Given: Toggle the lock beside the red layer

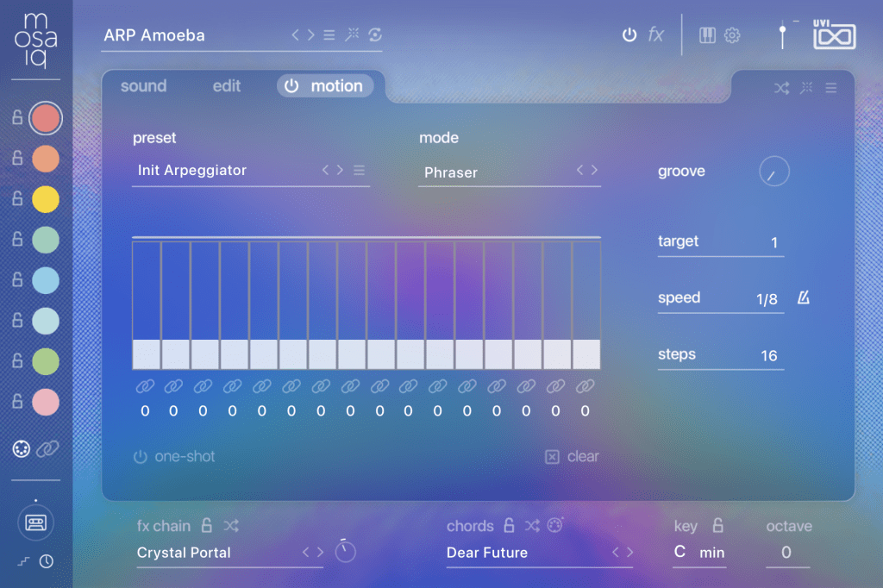Looking at the screenshot, I should [16, 118].
